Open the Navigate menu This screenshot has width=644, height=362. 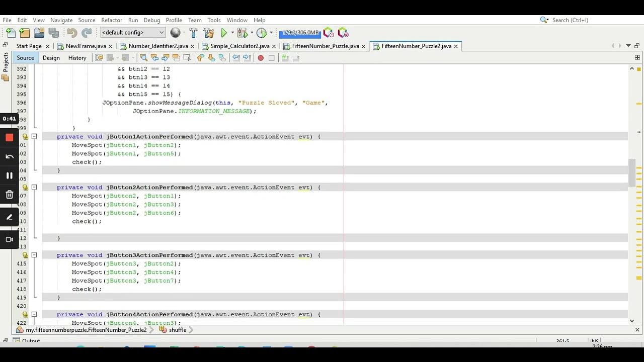pyautogui.click(x=61, y=20)
